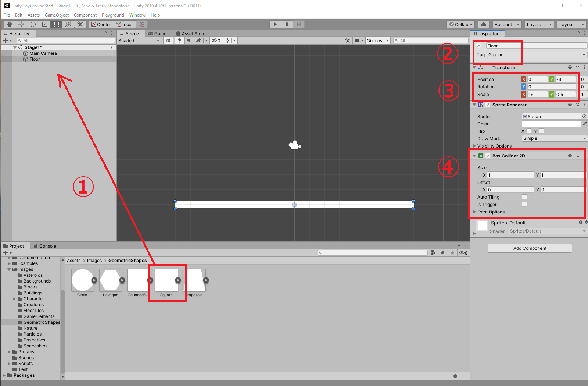Viewport: 588px width, 386px height.
Task: Enable Auto Tiling checkbox
Action: coord(524,197)
